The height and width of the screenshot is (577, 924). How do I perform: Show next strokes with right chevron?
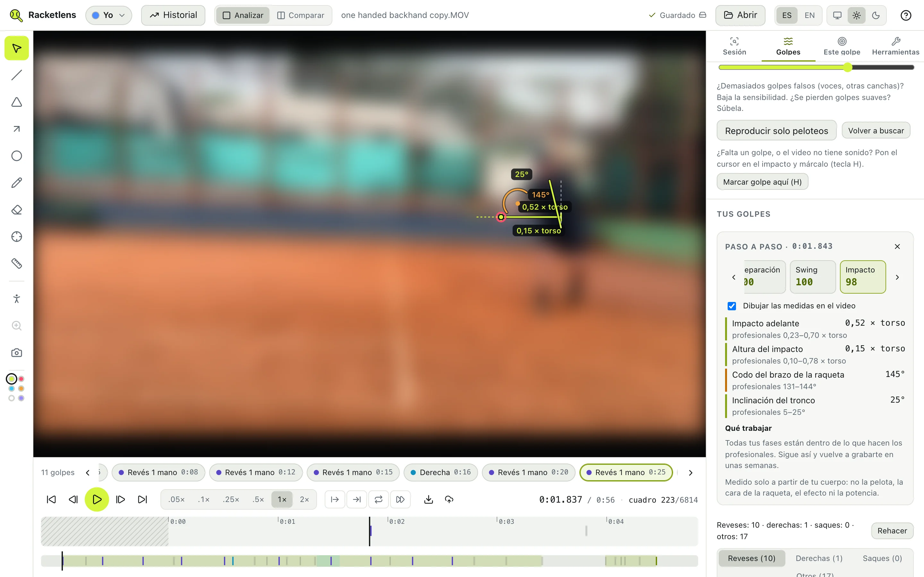pyautogui.click(x=690, y=472)
